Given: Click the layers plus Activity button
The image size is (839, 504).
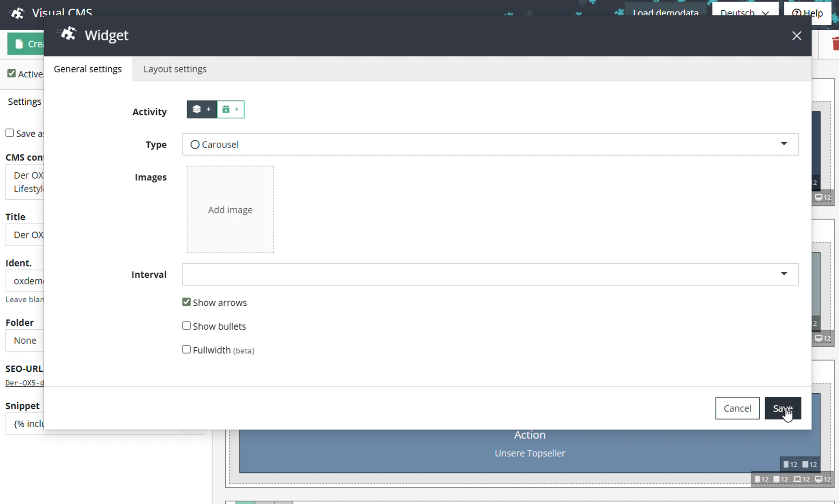Looking at the screenshot, I should pos(201,110).
